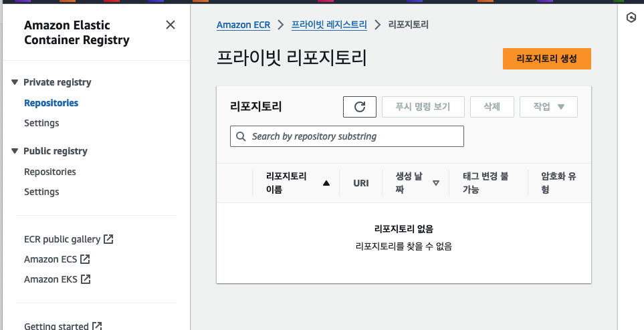This screenshot has width=644, height=330.
Task: Open Settings under Private registry
Action: point(41,123)
